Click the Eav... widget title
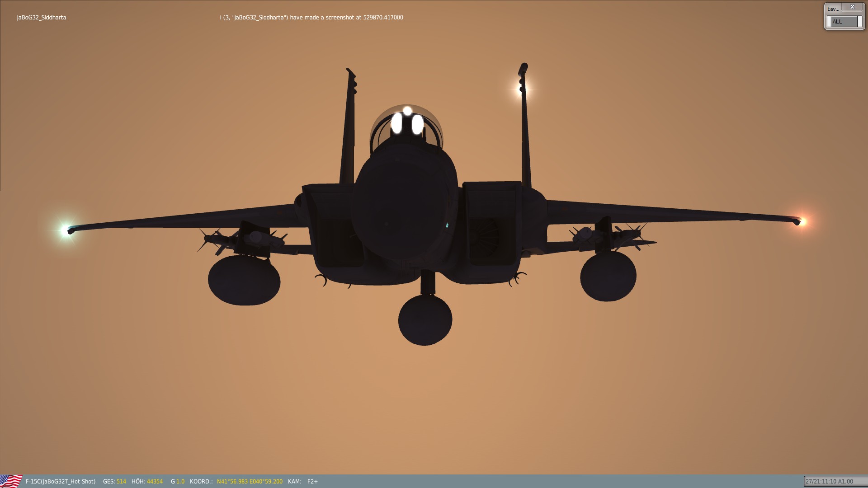This screenshot has width=868, height=488. 833,9
